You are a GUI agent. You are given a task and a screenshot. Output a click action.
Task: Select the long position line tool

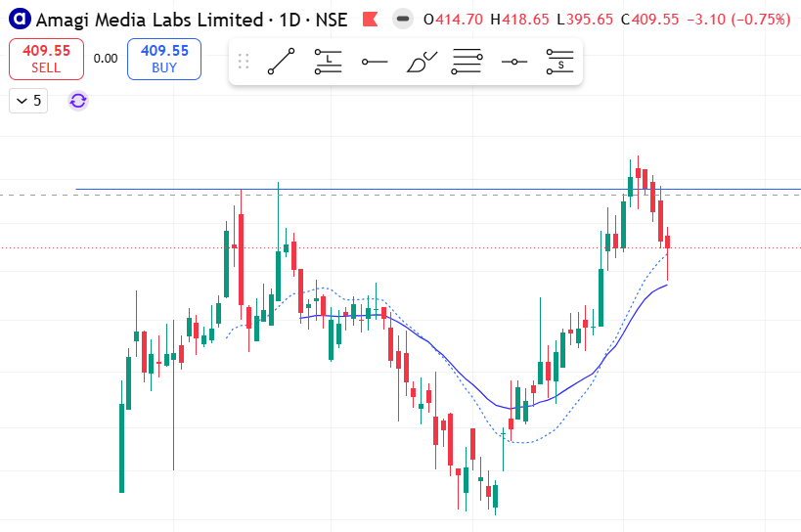point(328,62)
